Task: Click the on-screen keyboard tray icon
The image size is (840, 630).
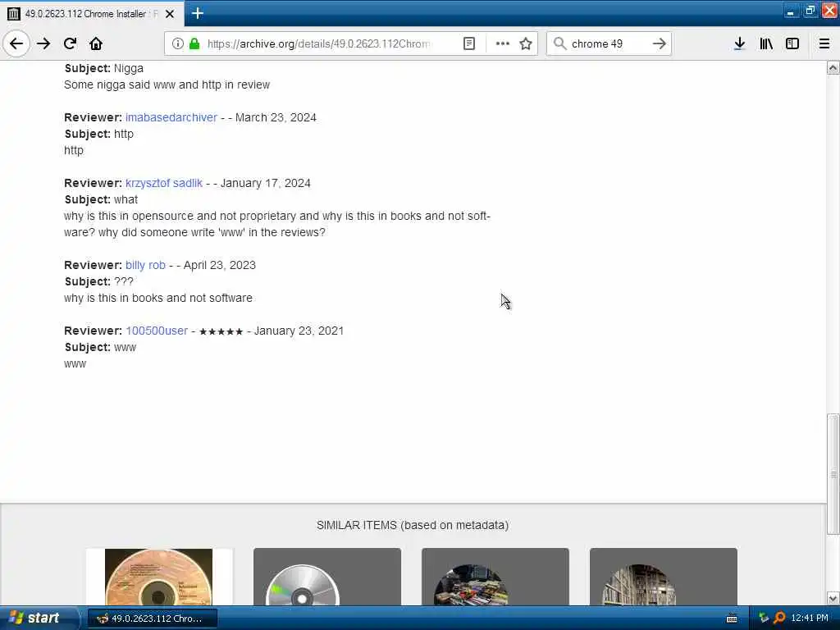Action: (x=731, y=619)
